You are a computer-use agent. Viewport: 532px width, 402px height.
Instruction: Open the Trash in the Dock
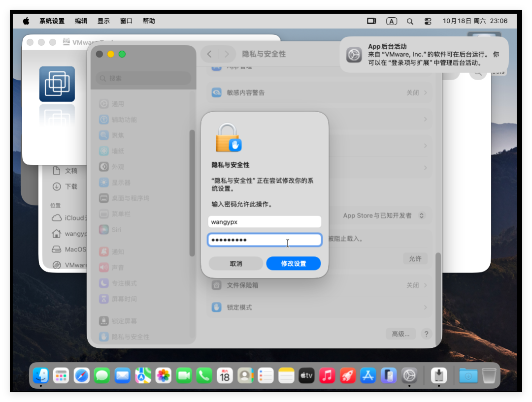(x=489, y=375)
